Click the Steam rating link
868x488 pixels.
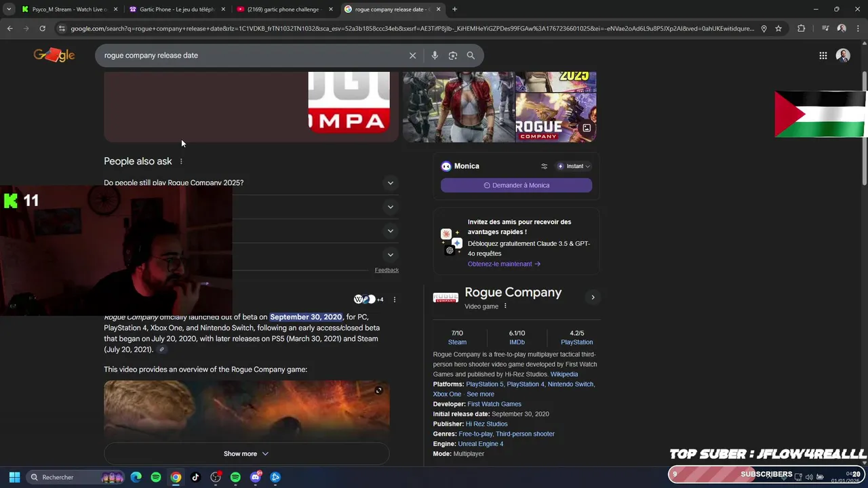[x=457, y=342]
